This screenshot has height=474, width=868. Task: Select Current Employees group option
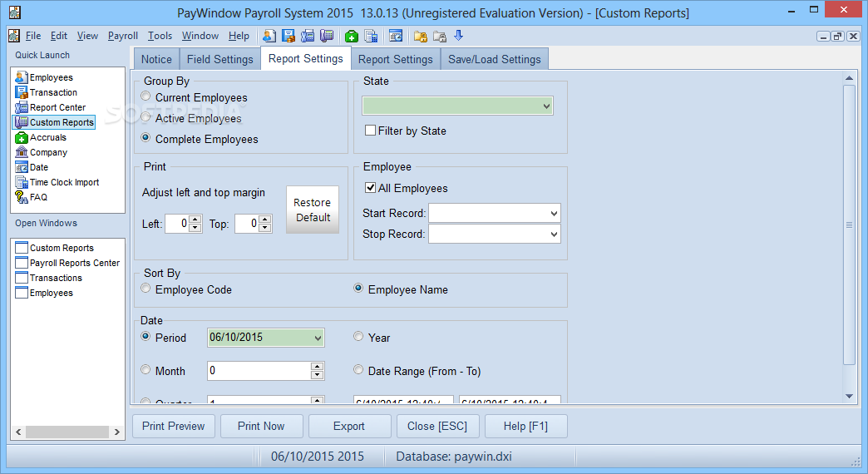[x=145, y=96]
